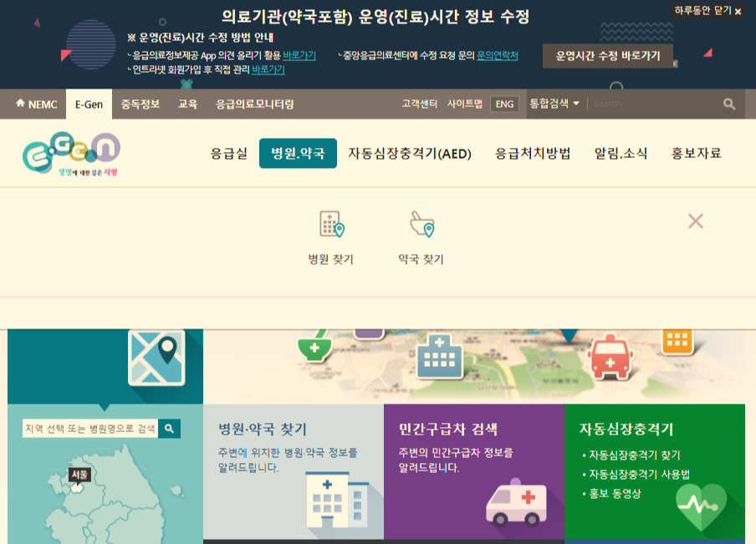Open 자동심장충격기 찾기 link
The width and height of the screenshot is (756, 544).
[x=635, y=455]
